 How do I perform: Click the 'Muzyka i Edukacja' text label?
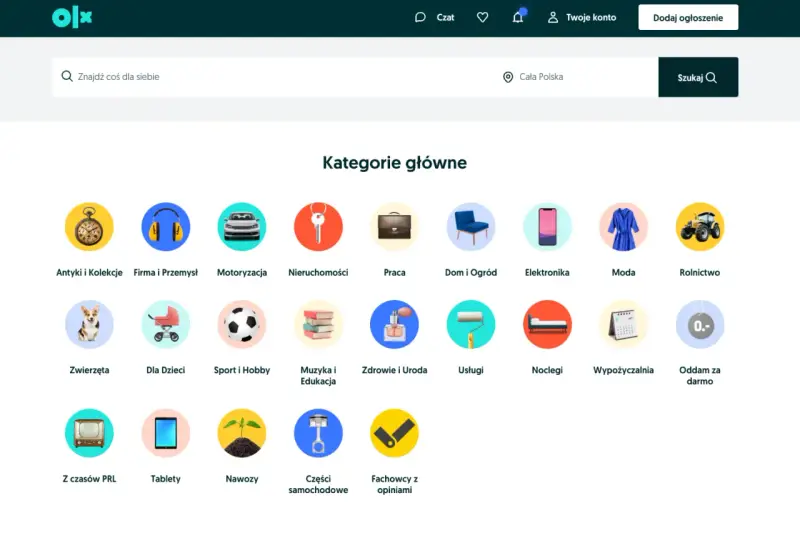coord(318,376)
